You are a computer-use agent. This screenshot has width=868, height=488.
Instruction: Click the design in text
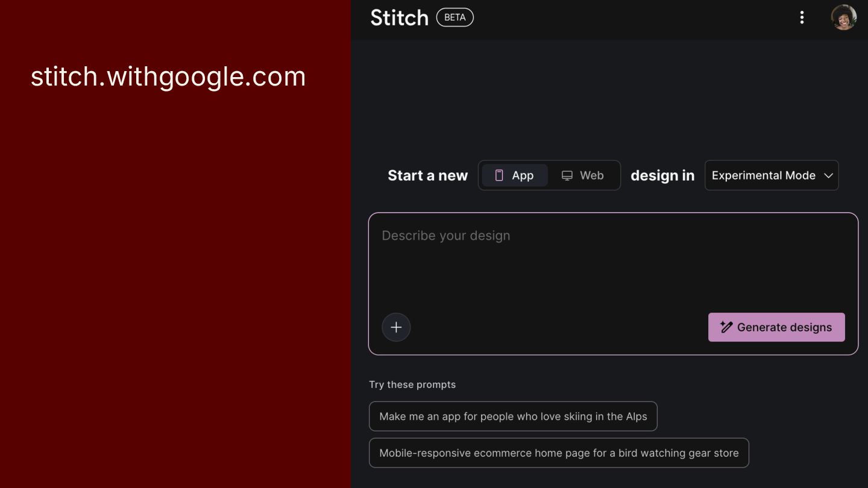[662, 175]
